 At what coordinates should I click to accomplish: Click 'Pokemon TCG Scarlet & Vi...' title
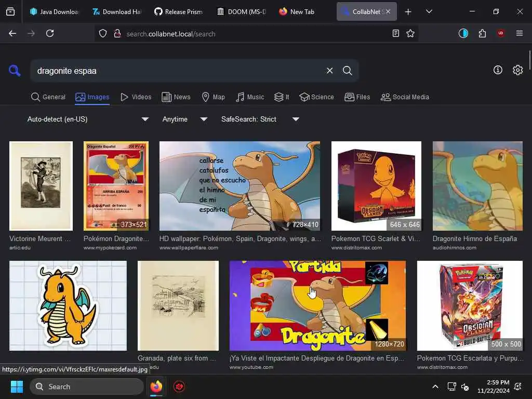coord(376,238)
